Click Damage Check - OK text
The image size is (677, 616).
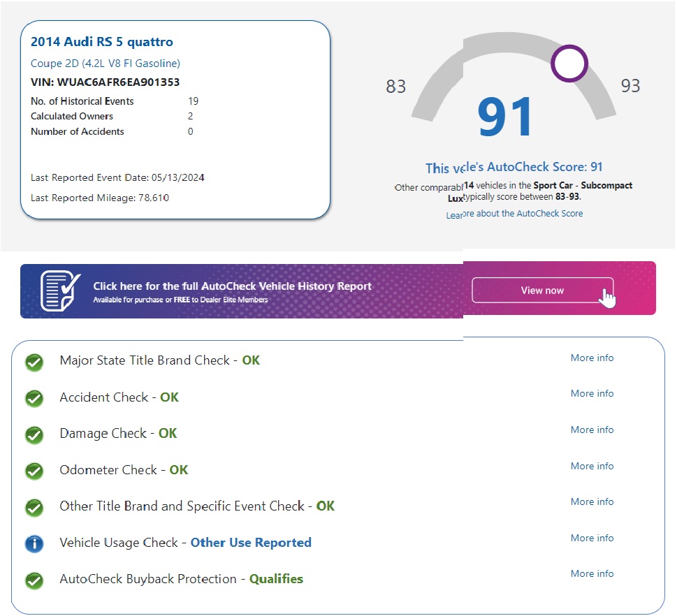[x=118, y=434]
